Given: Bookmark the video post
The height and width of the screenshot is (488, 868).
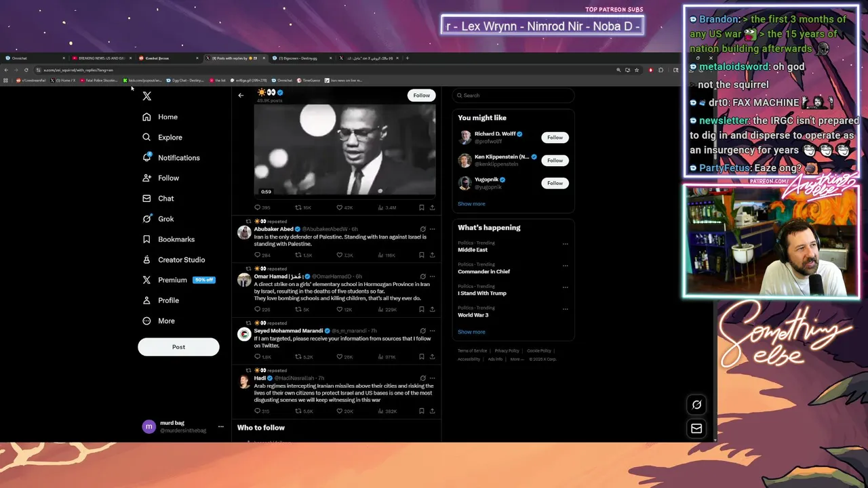Looking at the screenshot, I should tap(421, 208).
